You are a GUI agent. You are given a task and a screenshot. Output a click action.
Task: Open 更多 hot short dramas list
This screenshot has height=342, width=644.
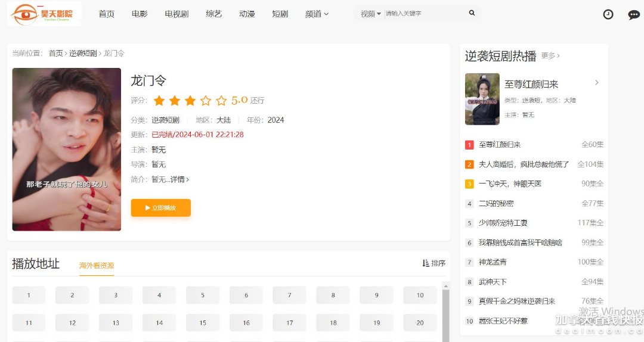point(550,55)
